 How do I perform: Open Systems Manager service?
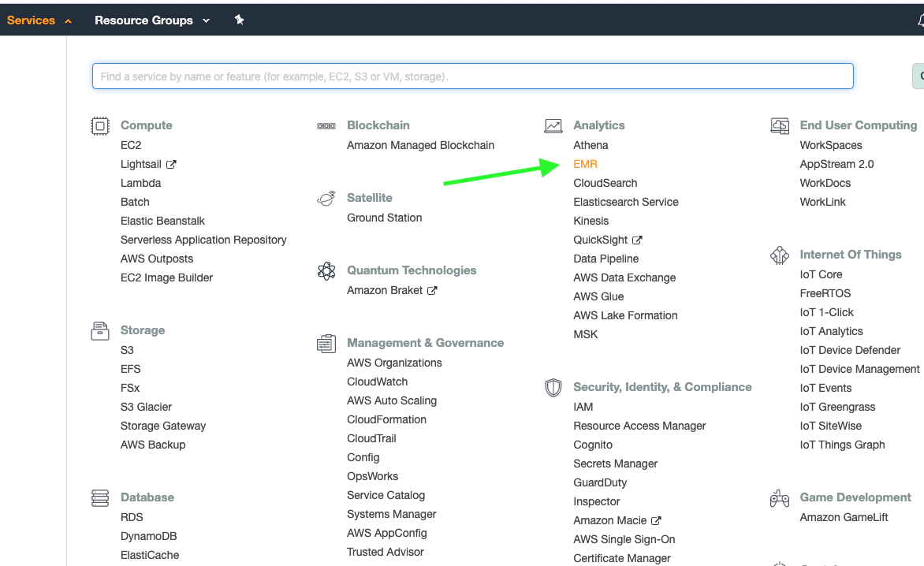click(391, 514)
